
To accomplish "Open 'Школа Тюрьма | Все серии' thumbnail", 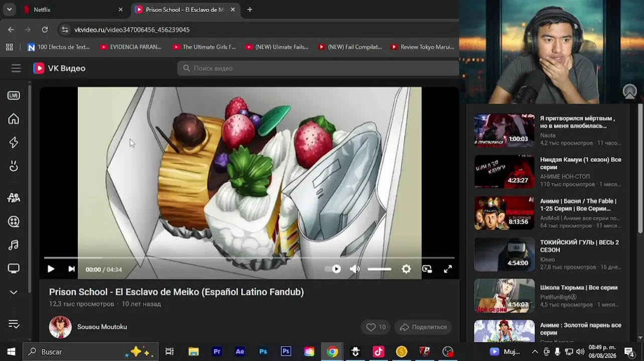I will point(505,295).
